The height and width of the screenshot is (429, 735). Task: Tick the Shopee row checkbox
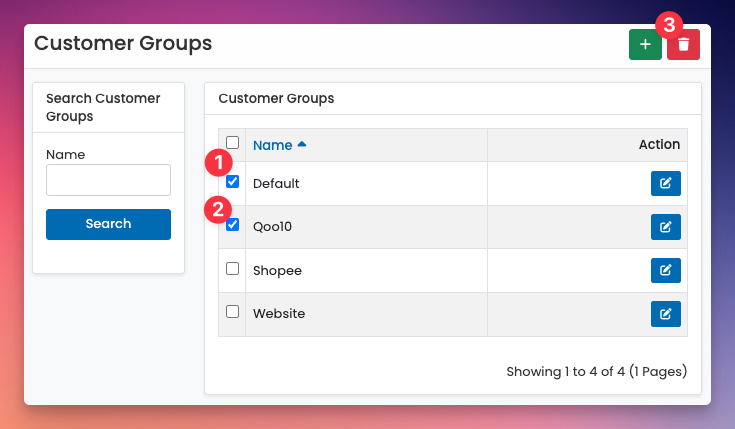click(x=233, y=269)
